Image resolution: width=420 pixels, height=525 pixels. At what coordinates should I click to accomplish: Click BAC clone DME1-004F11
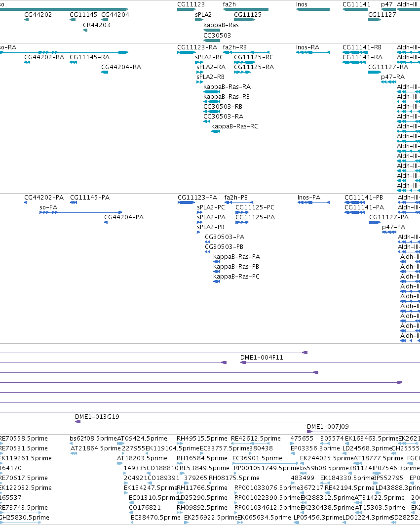[262, 358]
